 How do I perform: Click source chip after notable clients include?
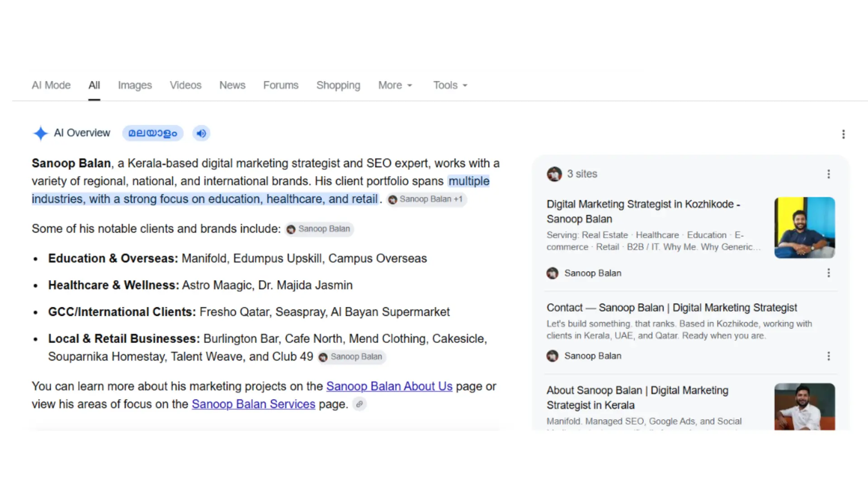[x=319, y=229]
